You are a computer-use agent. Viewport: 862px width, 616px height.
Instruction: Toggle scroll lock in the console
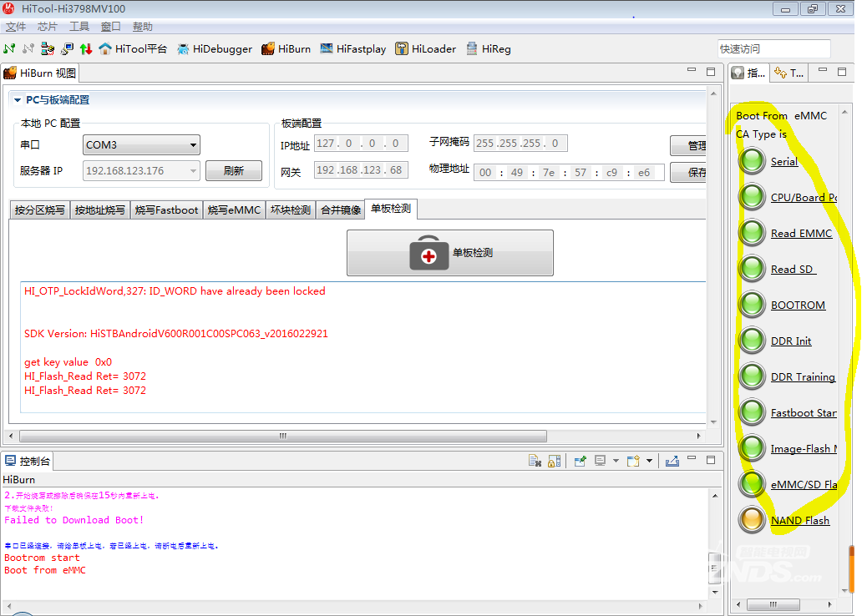(x=554, y=461)
